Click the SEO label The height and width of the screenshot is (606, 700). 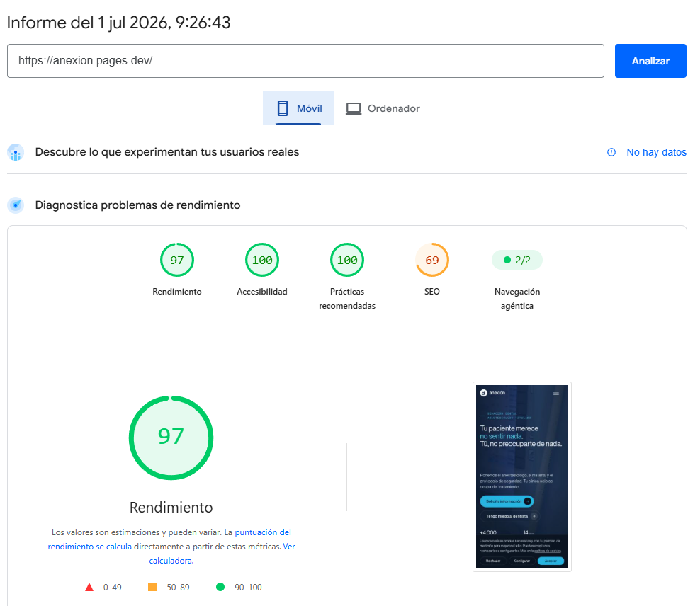point(431,292)
